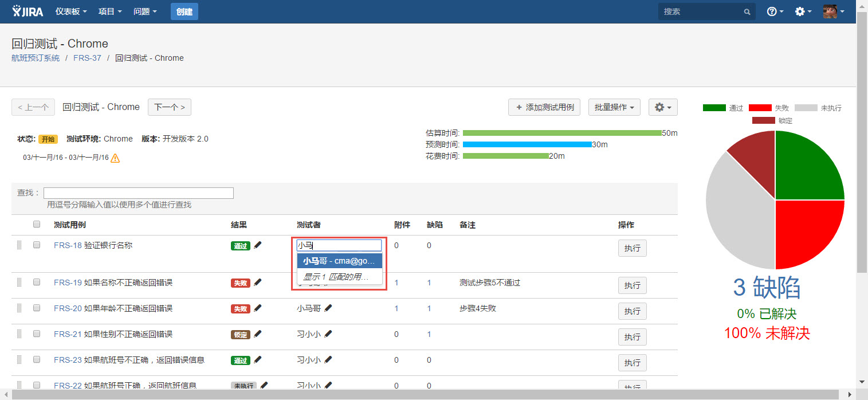Toggle the select-all checkbox in table header
This screenshot has width=868, height=400.
pos(37,224)
